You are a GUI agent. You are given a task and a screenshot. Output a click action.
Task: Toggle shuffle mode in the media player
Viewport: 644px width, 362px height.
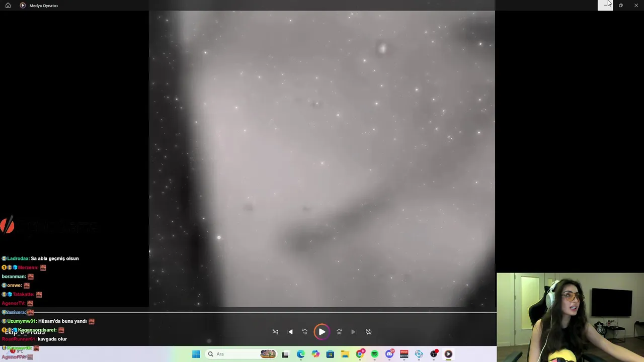pyautogui.click(x=275, y=332)
